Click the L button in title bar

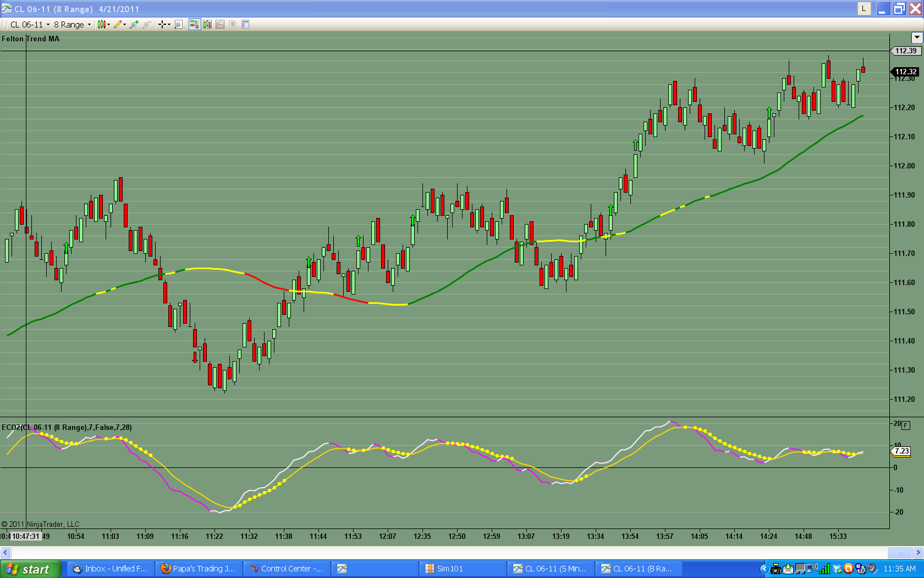pos(864,8)
